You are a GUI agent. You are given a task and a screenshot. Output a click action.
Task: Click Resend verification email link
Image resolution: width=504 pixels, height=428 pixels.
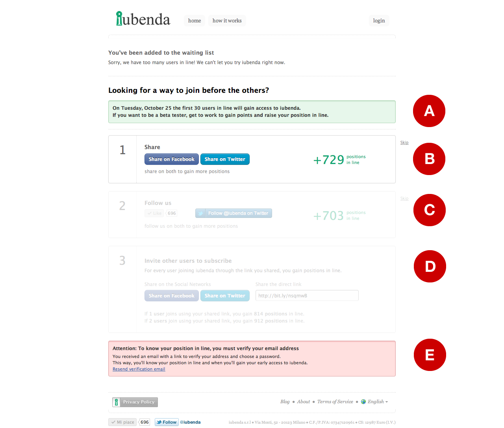139,369
